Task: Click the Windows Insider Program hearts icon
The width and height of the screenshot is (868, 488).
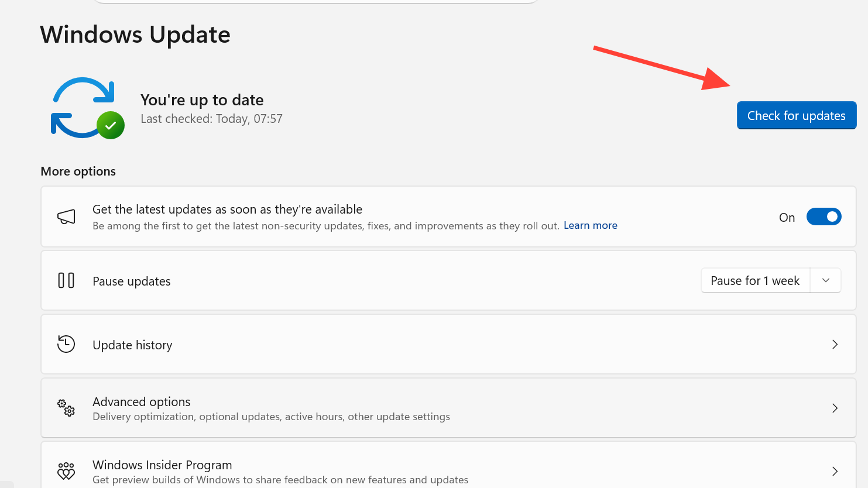Action: click(x=66, y=471)
